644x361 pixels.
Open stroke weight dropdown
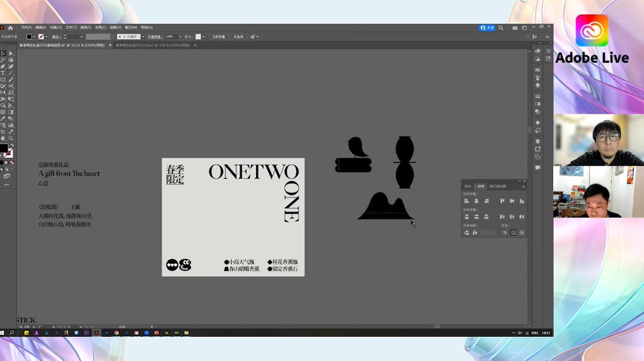(81, 37)
